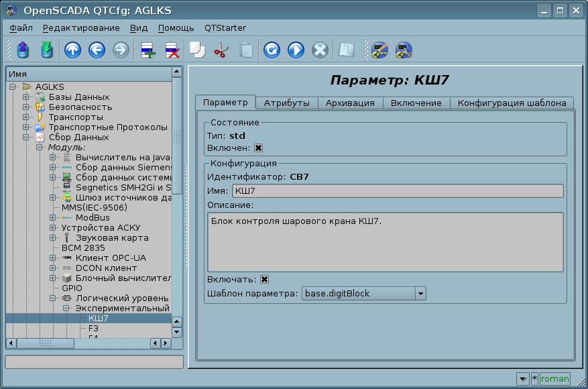Click the delete item toolbar icon
588x389 pixels.
pyautogui.click(x=172, y=50)
